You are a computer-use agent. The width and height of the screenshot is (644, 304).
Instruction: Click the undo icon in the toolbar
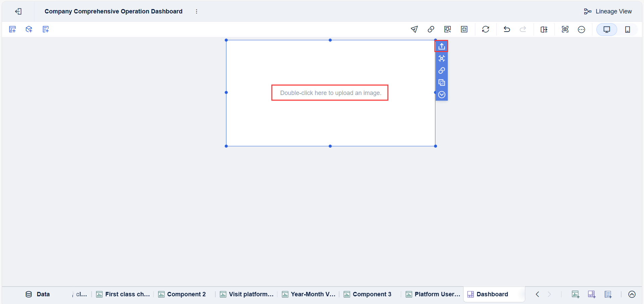[x=506, y=29]
